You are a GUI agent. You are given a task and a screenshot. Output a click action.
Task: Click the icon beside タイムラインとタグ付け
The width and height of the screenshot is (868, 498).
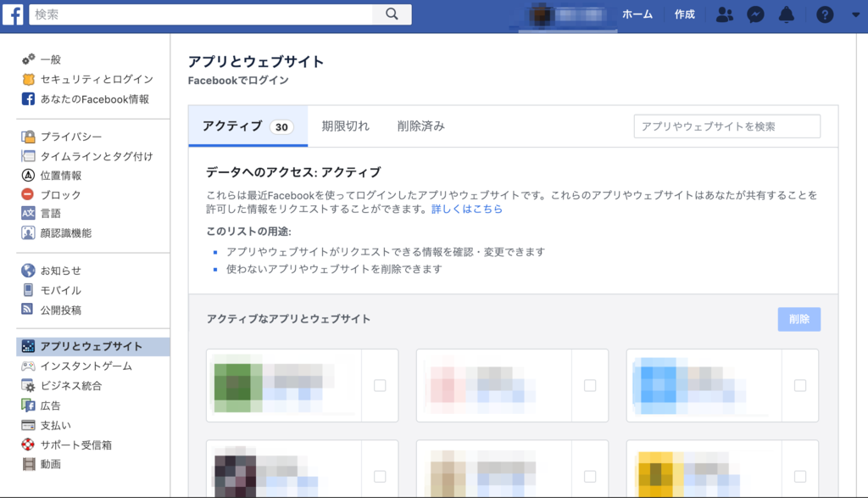[x=28, y=156]
